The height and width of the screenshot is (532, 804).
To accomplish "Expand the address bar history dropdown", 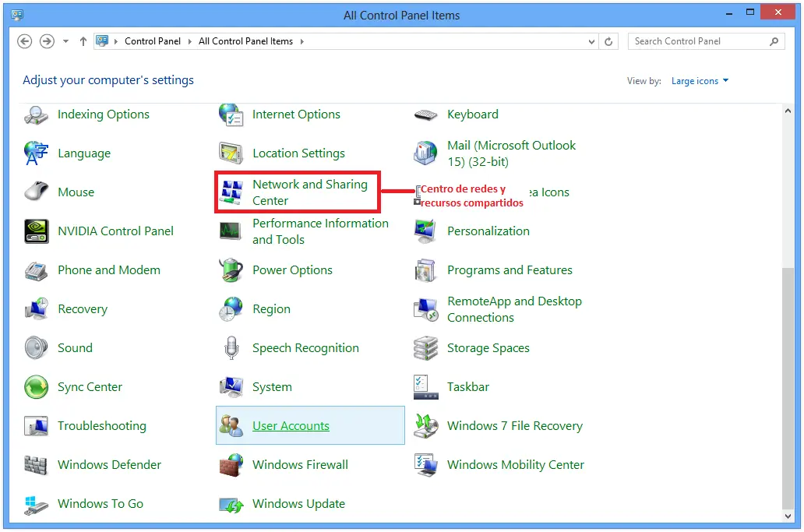I will (592, 41).
